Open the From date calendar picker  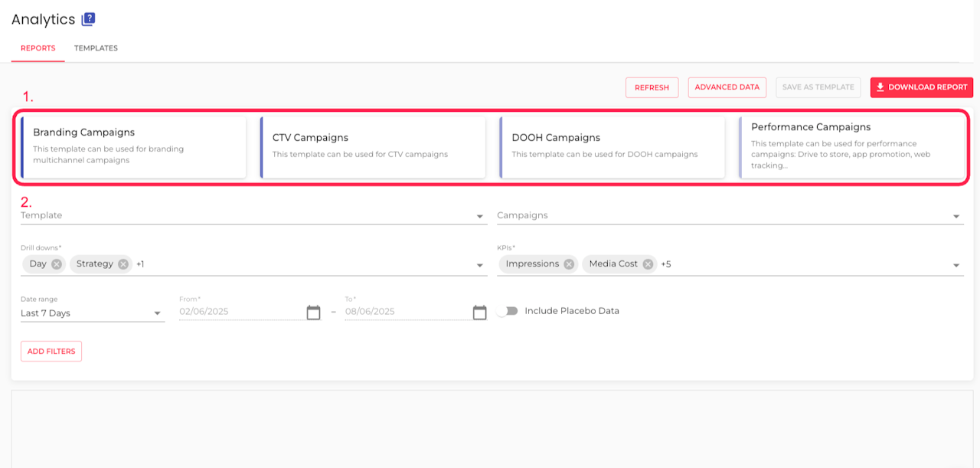(x=313, y=313)
